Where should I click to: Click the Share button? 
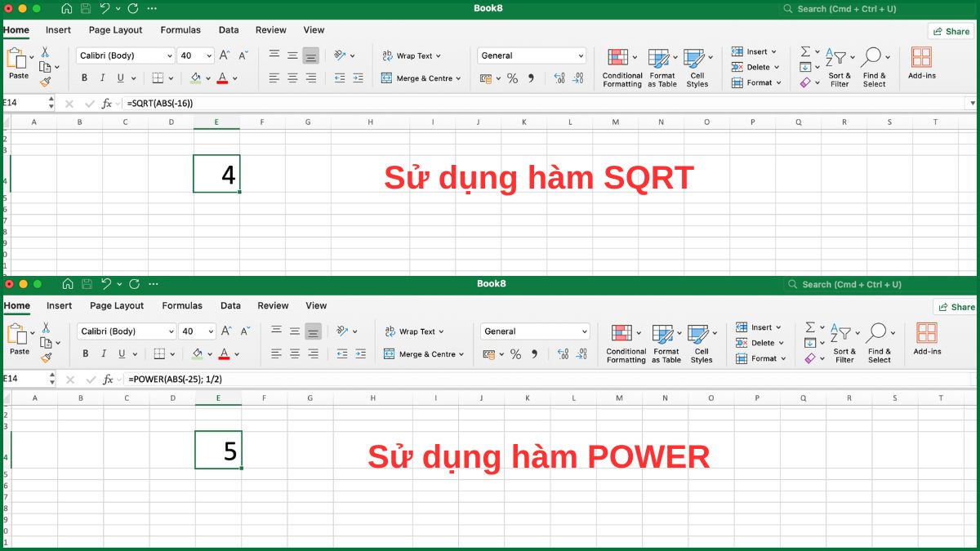click(951, 30)
